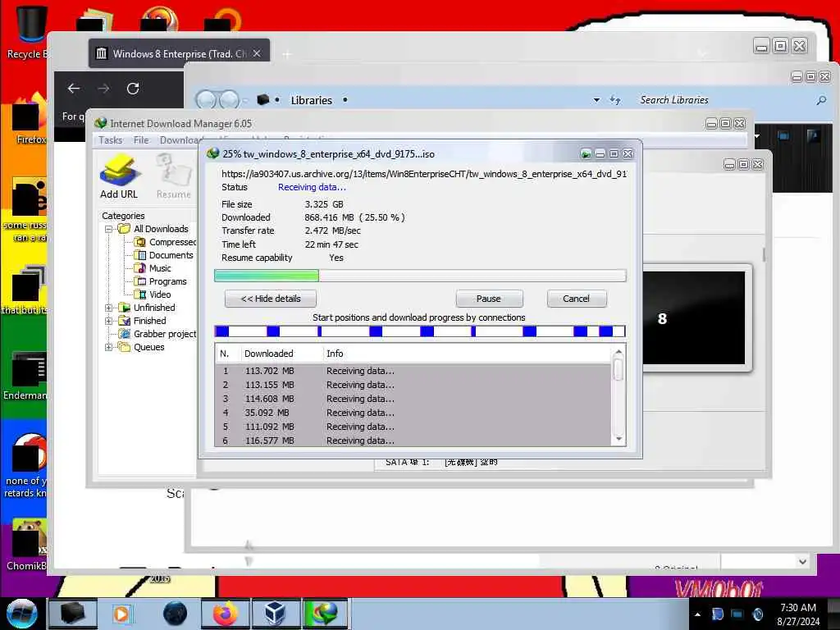Expand the Unfinished tree node
This screenshot has height=630, width=840.
[109, 308]
